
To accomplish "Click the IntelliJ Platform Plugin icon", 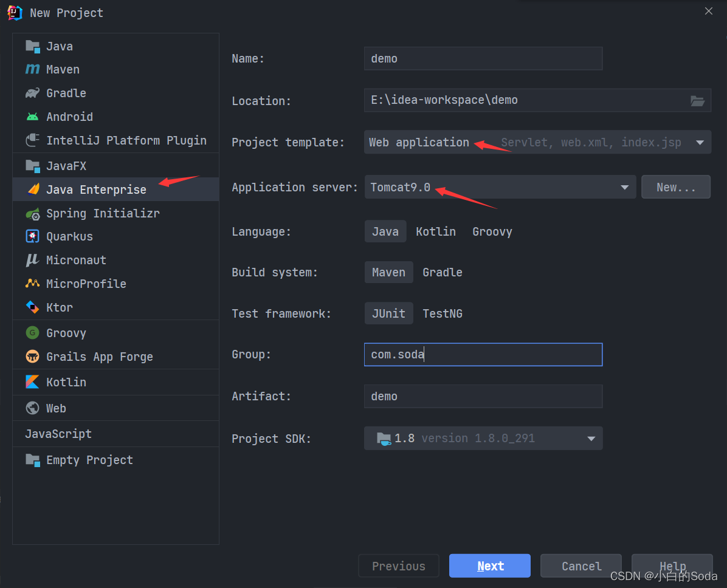I will coord(32,140).
